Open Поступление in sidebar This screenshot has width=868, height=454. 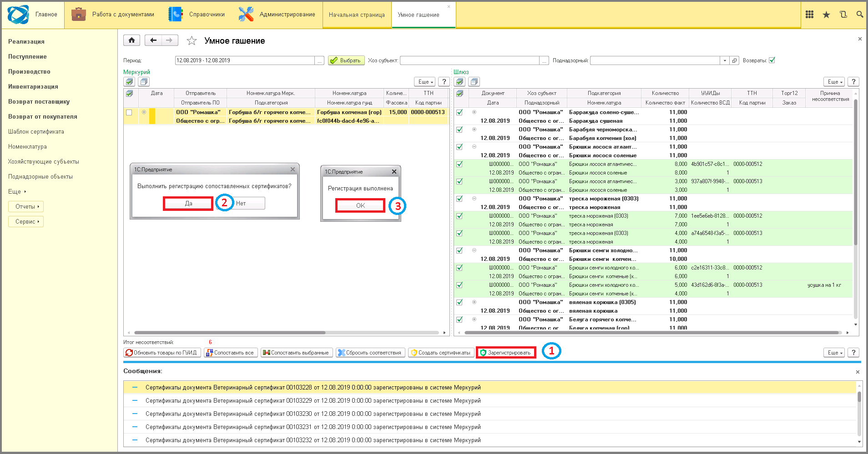pos(27,56)
